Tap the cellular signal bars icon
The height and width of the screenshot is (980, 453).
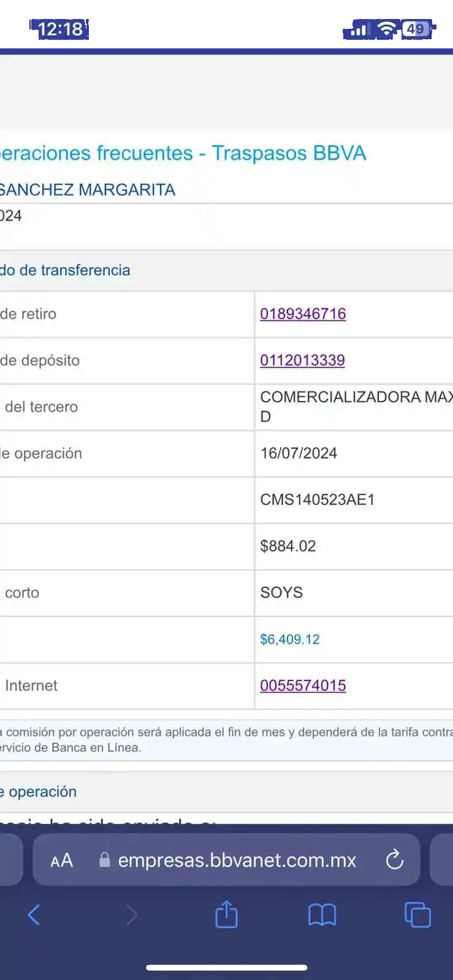pos(359,29)
